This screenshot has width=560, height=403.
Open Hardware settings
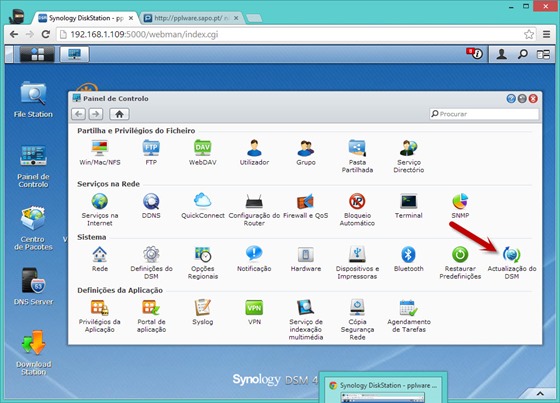[x=306, y=259]
